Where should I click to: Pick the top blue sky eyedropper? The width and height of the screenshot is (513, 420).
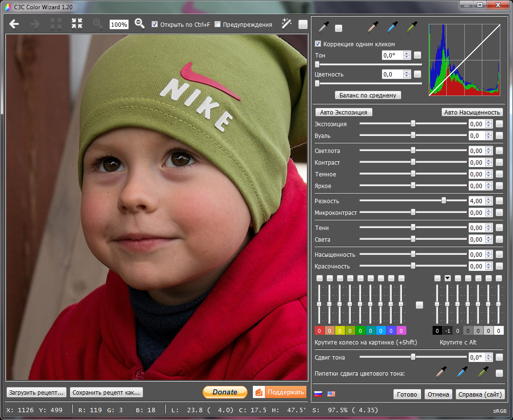coord(393,27)
